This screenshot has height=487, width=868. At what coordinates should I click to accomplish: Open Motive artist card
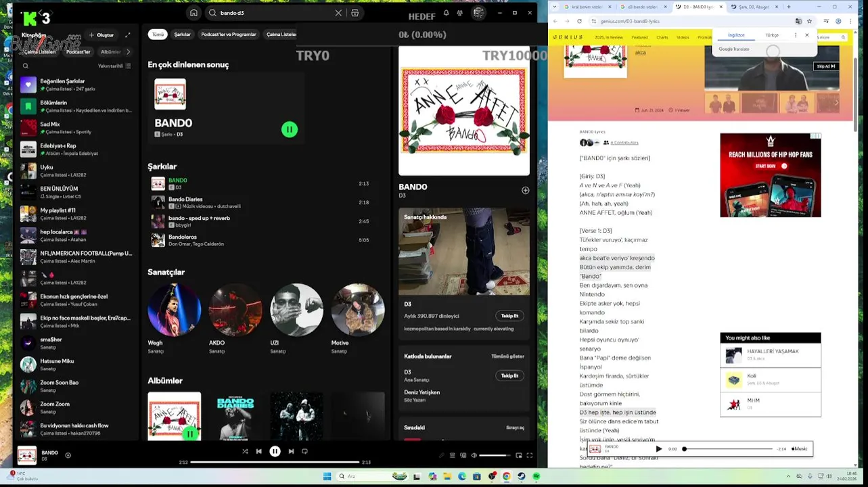click(x=358, y=318)
